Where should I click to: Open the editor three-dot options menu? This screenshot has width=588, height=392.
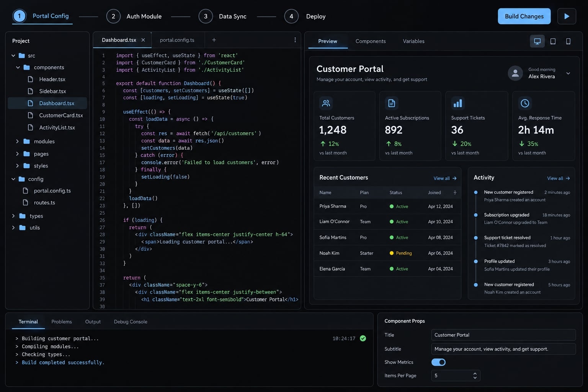tap(295, 40)
